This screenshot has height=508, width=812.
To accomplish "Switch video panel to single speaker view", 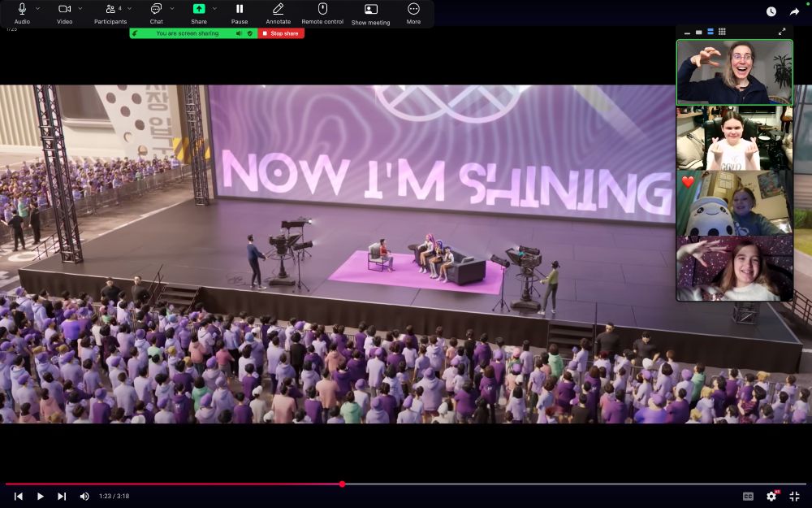I will (698, 33).
